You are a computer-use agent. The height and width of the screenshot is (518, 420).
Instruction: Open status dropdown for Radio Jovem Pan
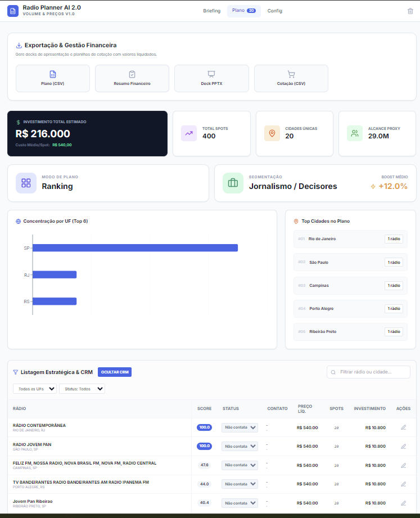(x=240, y=447)
